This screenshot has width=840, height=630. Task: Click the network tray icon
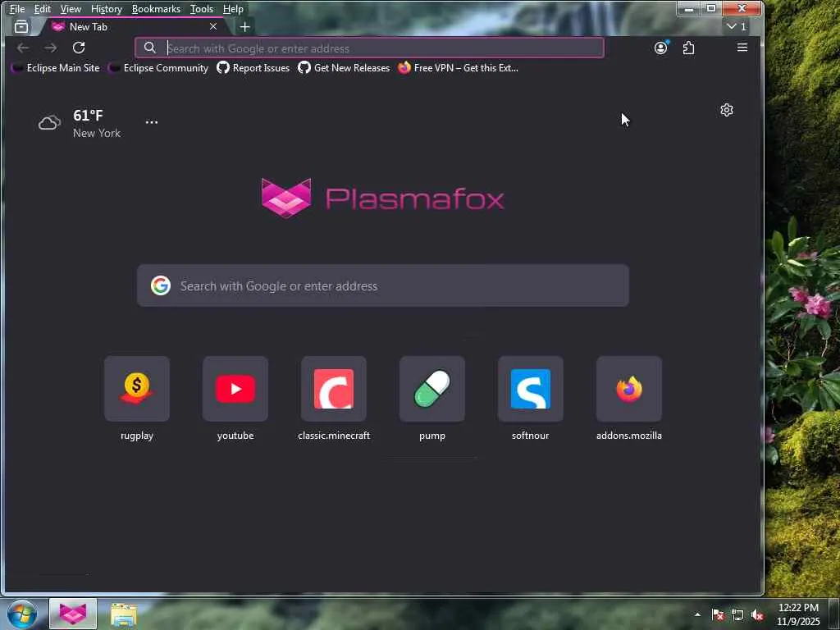tap(737, 615)
